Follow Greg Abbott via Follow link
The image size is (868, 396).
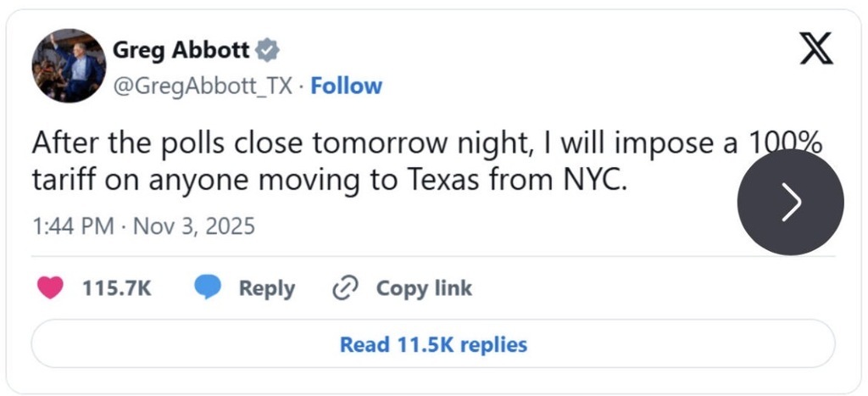click(x=347, y=86)
